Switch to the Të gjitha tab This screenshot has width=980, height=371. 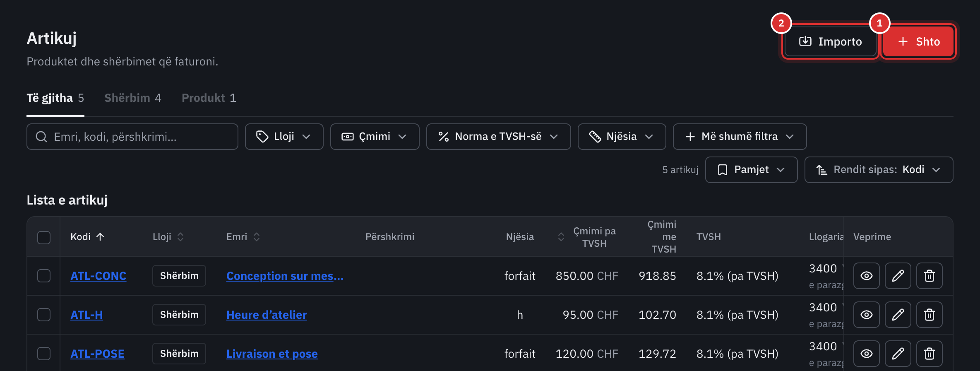55,98
